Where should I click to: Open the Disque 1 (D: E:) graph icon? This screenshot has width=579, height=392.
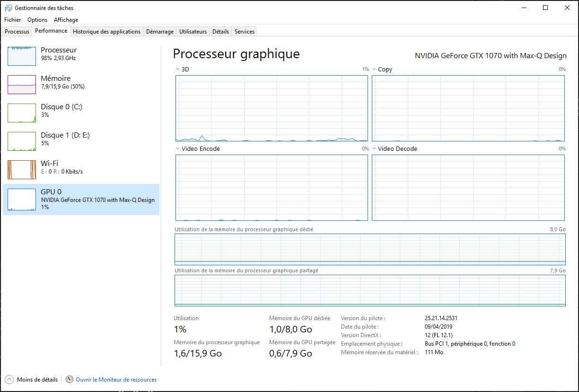tap(22, 141)
